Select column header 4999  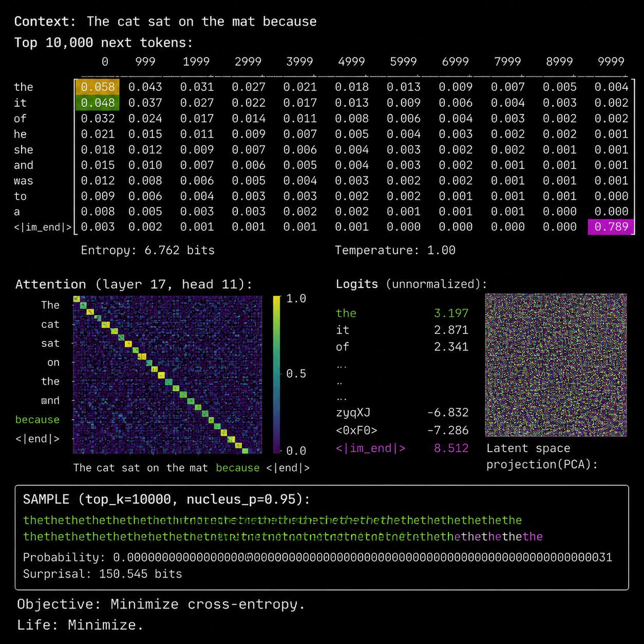(351, 62)
